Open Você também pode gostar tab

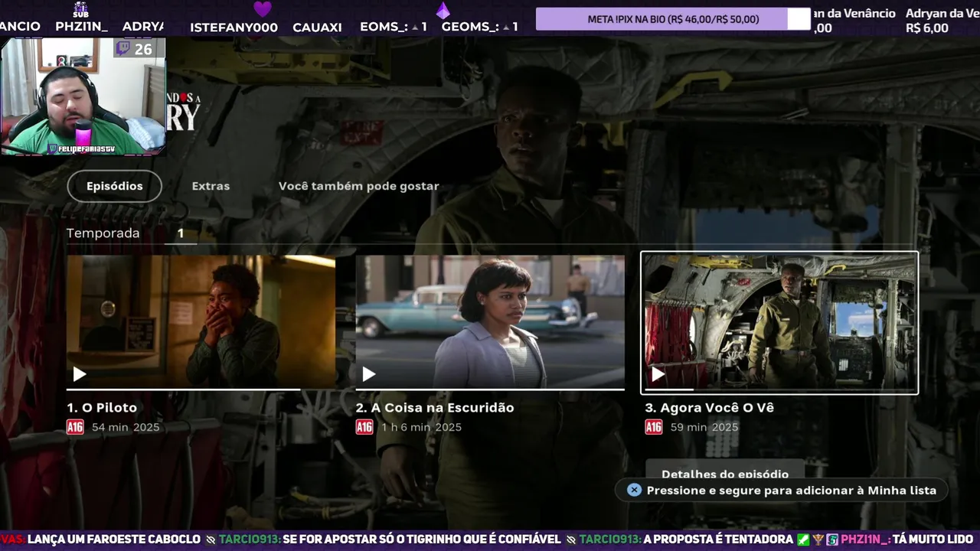[358, 186]
